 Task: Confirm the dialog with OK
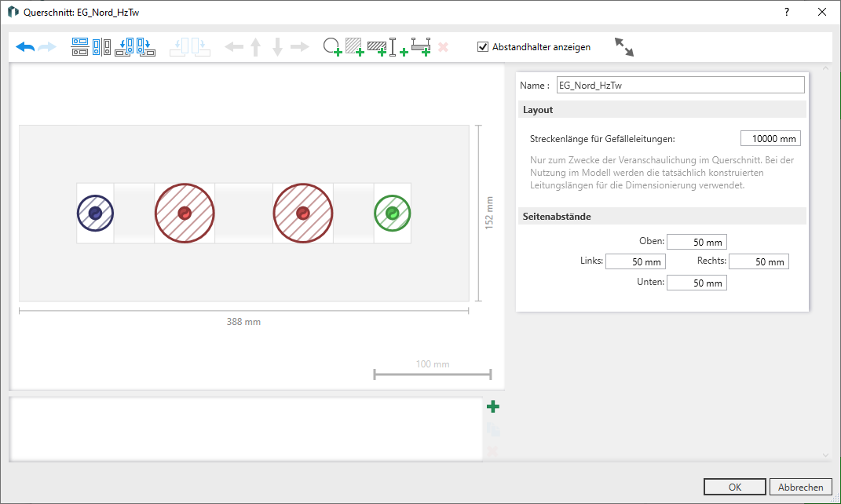tap(735, 487)
